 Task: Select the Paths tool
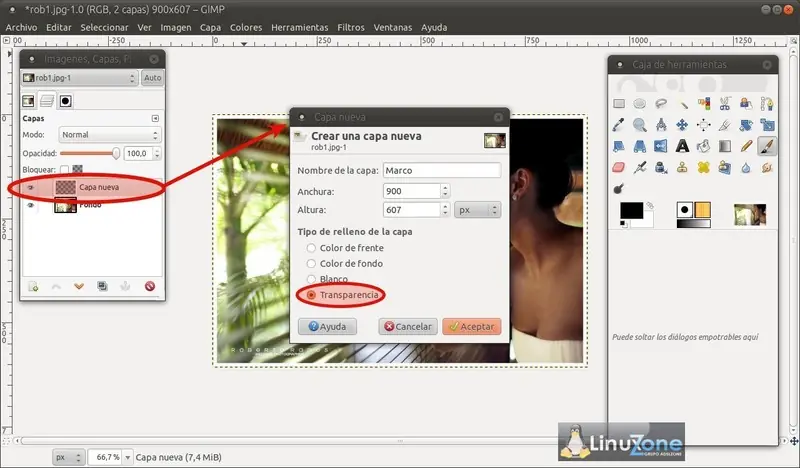[x=767, y=104]
